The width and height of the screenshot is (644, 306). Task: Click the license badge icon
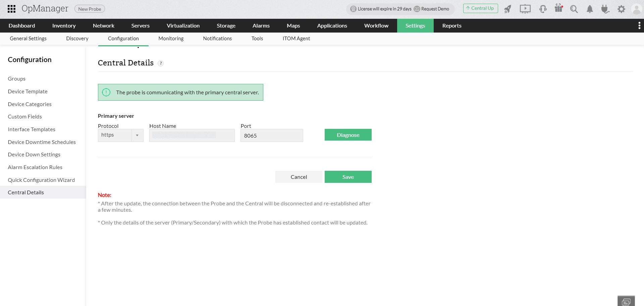click(x=353, y=9)
